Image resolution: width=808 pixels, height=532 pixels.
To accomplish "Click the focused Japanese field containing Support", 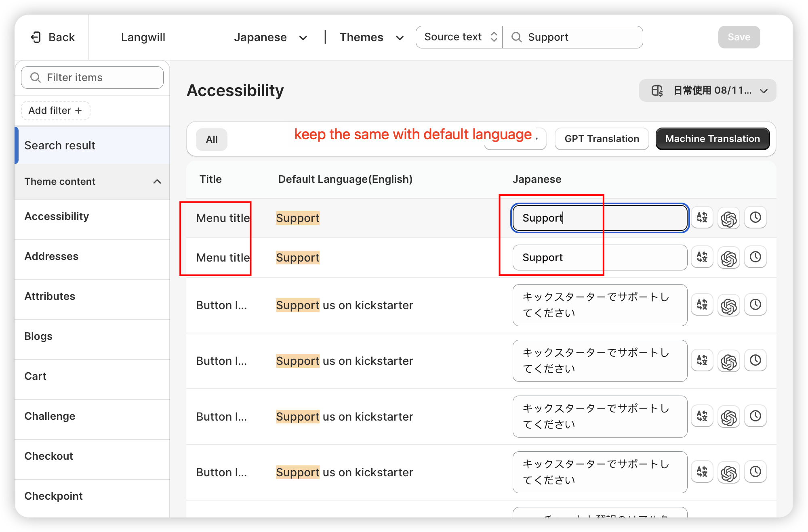I will pos(600,218).
